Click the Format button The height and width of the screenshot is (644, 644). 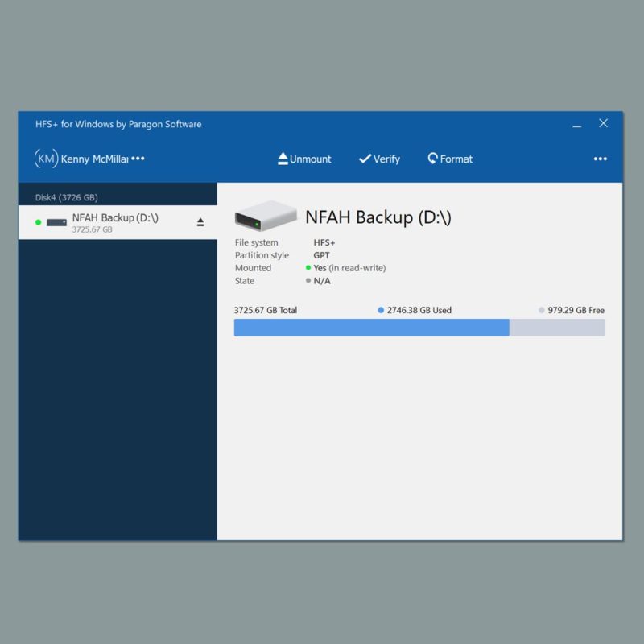pos(450,159)
